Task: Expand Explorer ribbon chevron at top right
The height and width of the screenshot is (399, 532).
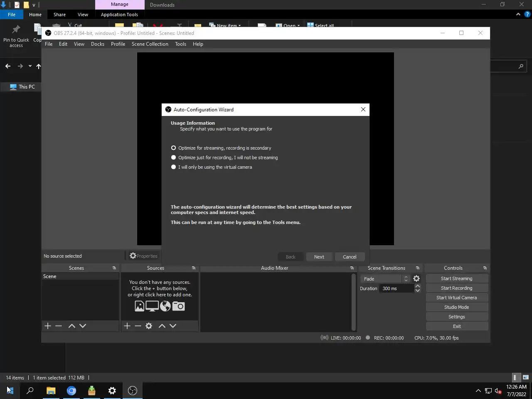Action: point(518,14)
